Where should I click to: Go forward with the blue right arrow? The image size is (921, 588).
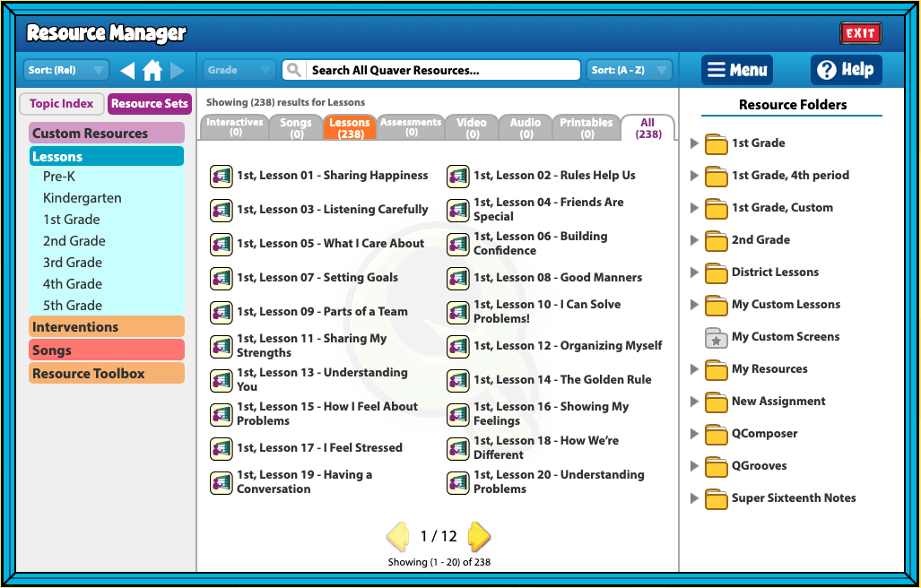click(178, 71)
